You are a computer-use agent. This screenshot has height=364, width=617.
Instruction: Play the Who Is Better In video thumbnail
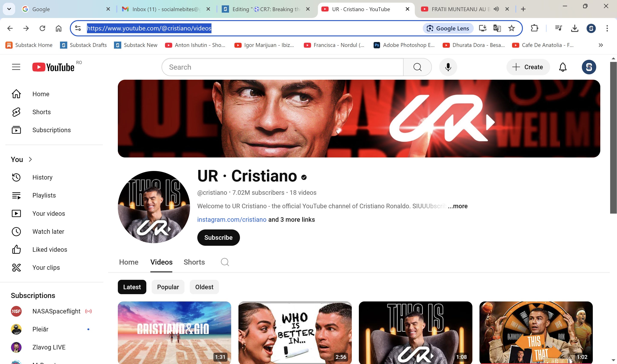tap(295, 333)
